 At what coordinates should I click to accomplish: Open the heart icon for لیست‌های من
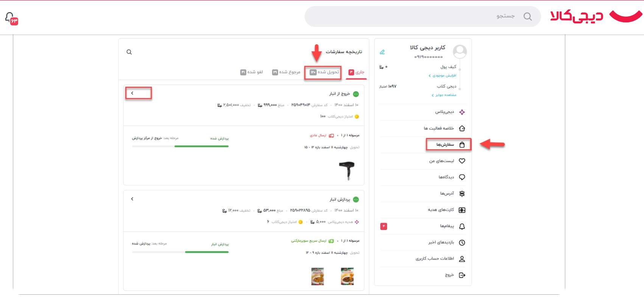tap(462, 161)
